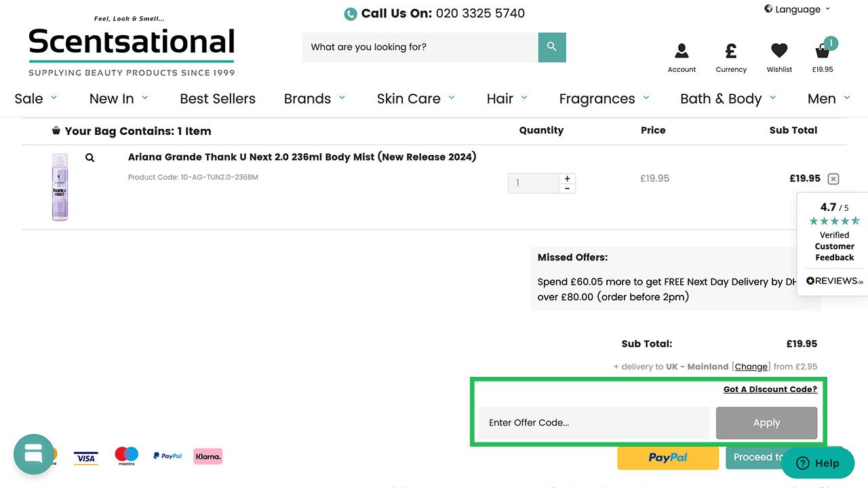The width and height of the screenshot is (868, 488).
Task: Open the Brands menu item
Action: click(307, 99)
